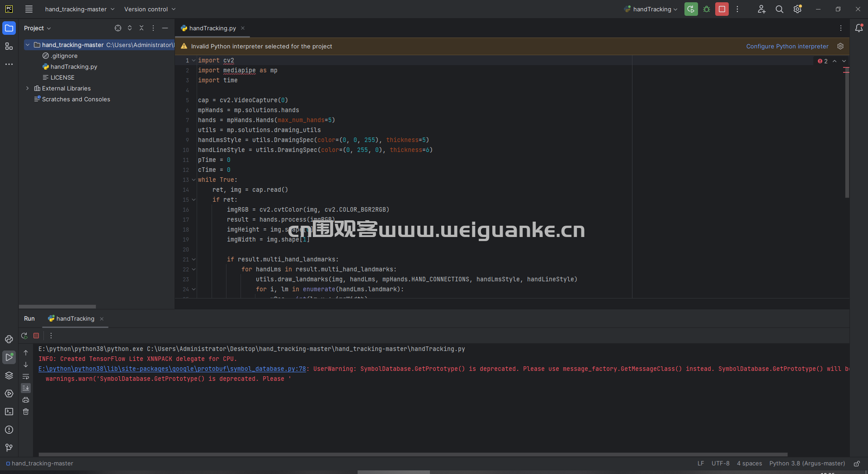The height and width of the screenshot is (474, 868).
Task: Jump up the stack trace arrow
Action: point(26,353)
